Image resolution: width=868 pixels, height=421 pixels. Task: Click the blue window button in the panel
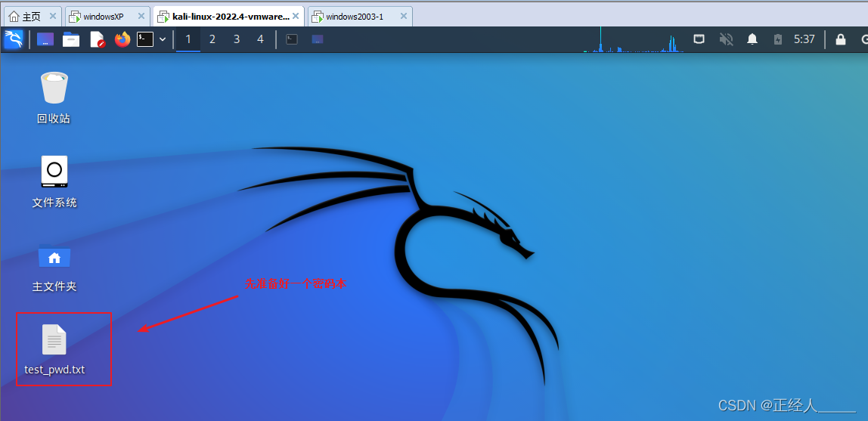(318, 39)
